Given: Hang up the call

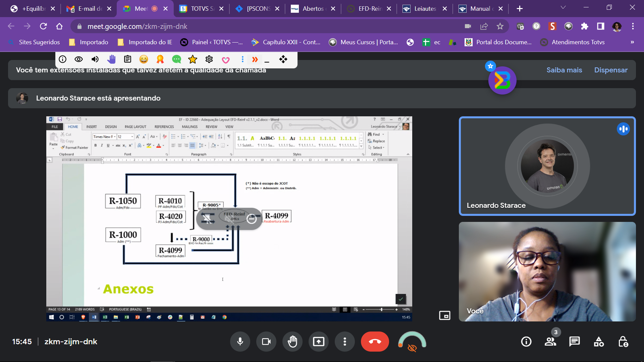Looking at the screenshot, I should pos(375,342).
